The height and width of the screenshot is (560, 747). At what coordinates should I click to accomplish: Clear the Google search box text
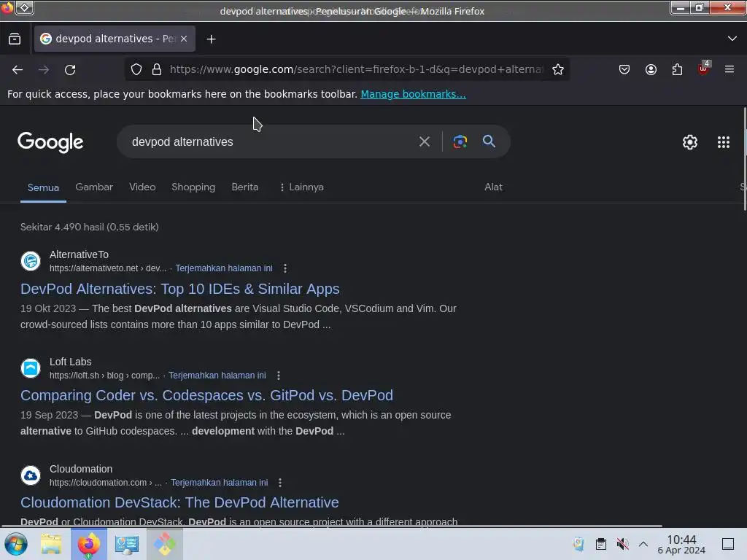pyautogui.click(x=424, y=141)
